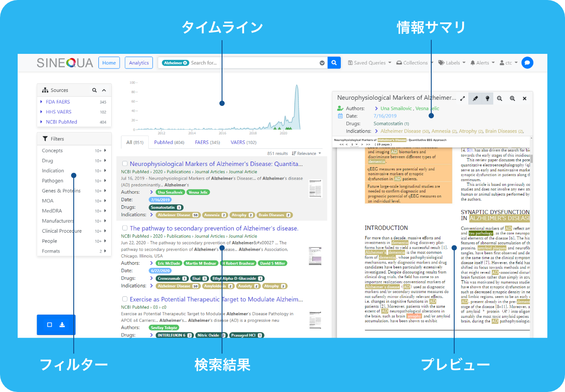This screenshot has height=392, width=565.
Task: Click the calendar Date icon in preview
Action: 340,116
